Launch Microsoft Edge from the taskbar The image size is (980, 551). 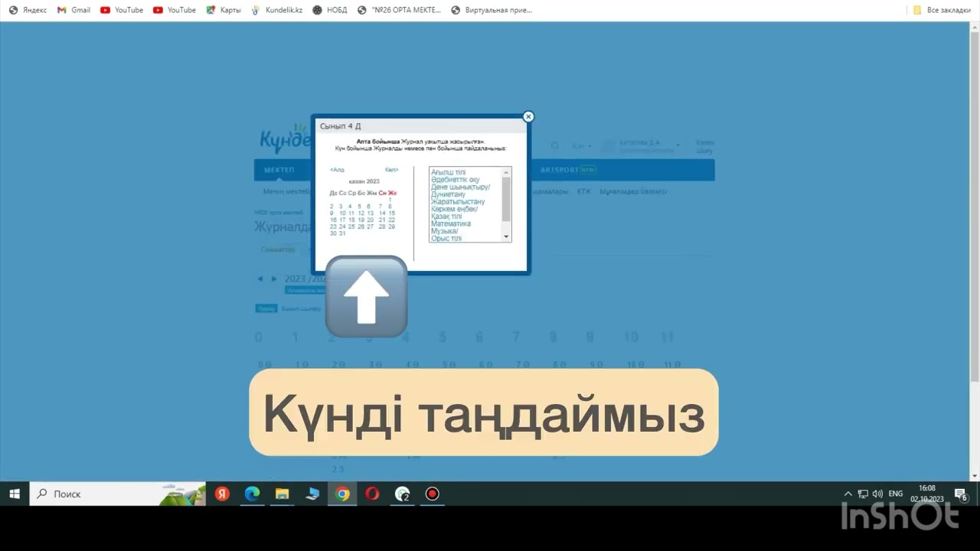pyautogui.click(x=252, y=494)
